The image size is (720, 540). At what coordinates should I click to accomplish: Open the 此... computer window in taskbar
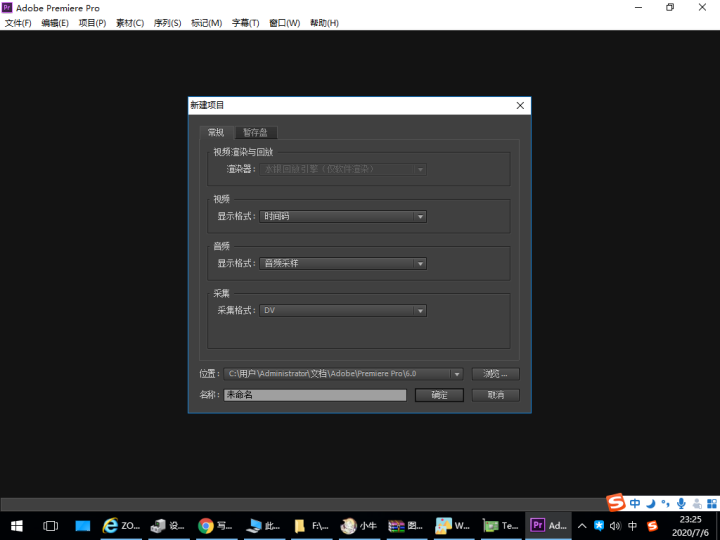pos(265,526)
